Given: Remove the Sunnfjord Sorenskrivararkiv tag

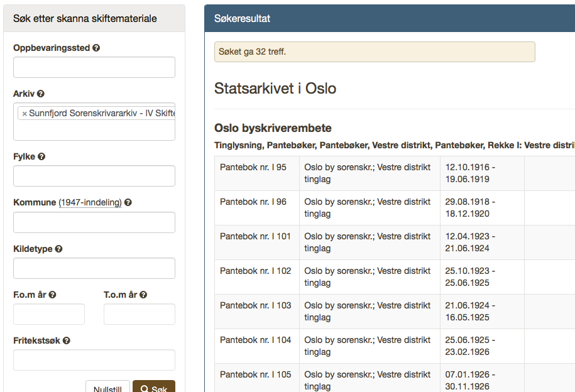Looking at the screenshot, I should point(25,114).
